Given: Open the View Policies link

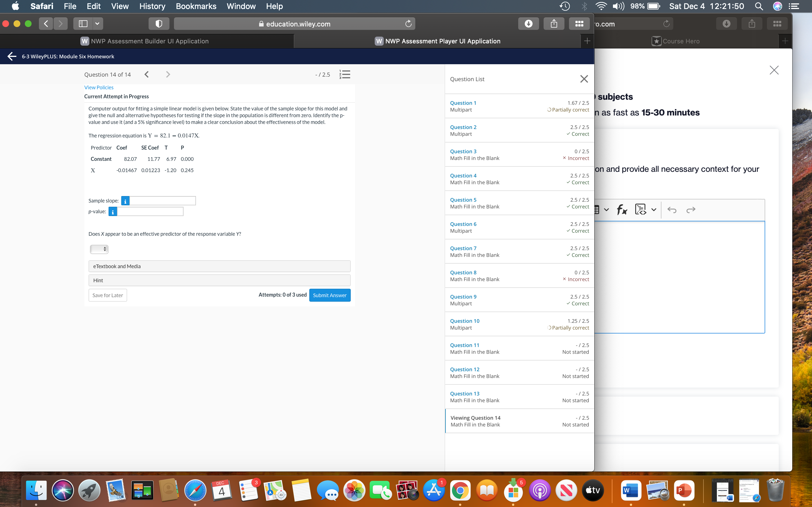Looking at the screenshot, I should [x=99, y=88].
